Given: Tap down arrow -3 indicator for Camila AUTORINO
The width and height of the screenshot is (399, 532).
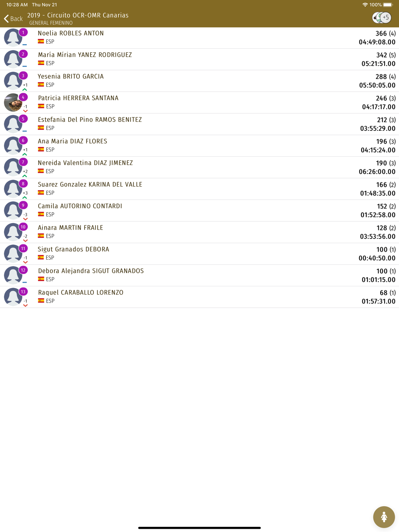Looking at the screenshot, I should [x=25, y=216].
